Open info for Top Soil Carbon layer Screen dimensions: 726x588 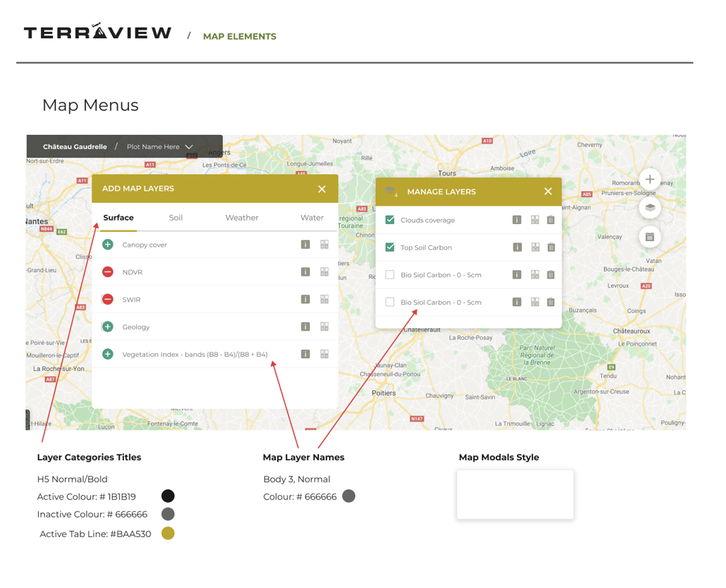click(517, 247)
